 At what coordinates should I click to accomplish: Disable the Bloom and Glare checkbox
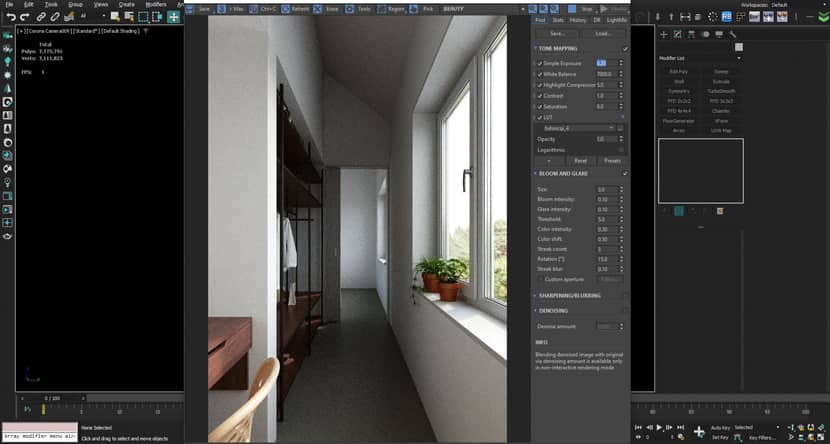coord(625,173)
